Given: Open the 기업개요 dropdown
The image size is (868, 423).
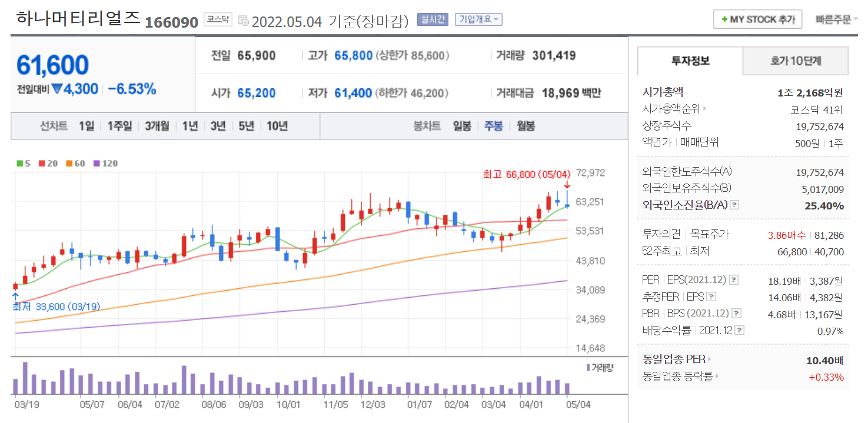Looking at the screenshot, I should 479,19.
